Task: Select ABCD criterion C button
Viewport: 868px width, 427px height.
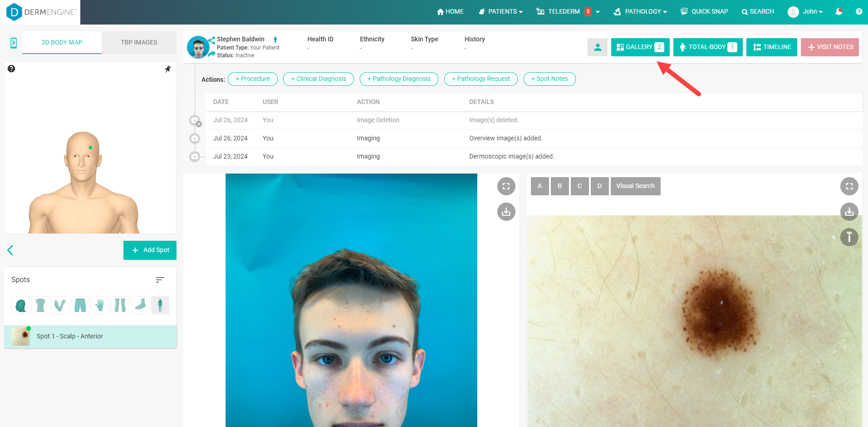Action: click(580, 186)
